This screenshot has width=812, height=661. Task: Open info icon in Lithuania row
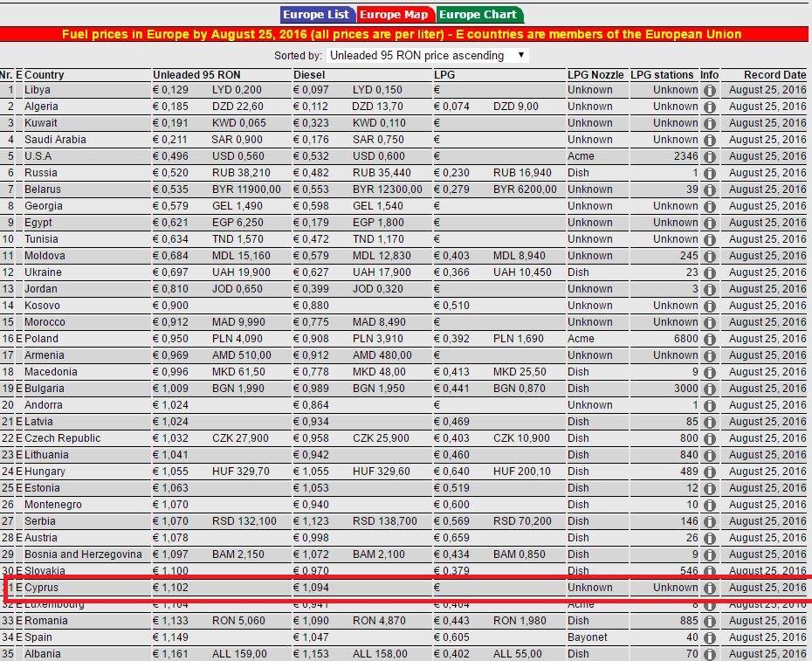(710, 455)
